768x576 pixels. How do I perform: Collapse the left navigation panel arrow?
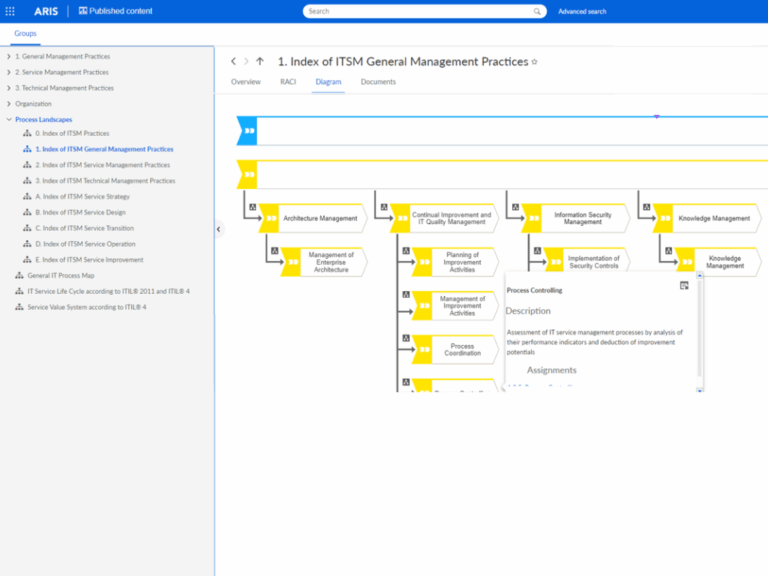point(218,229)
